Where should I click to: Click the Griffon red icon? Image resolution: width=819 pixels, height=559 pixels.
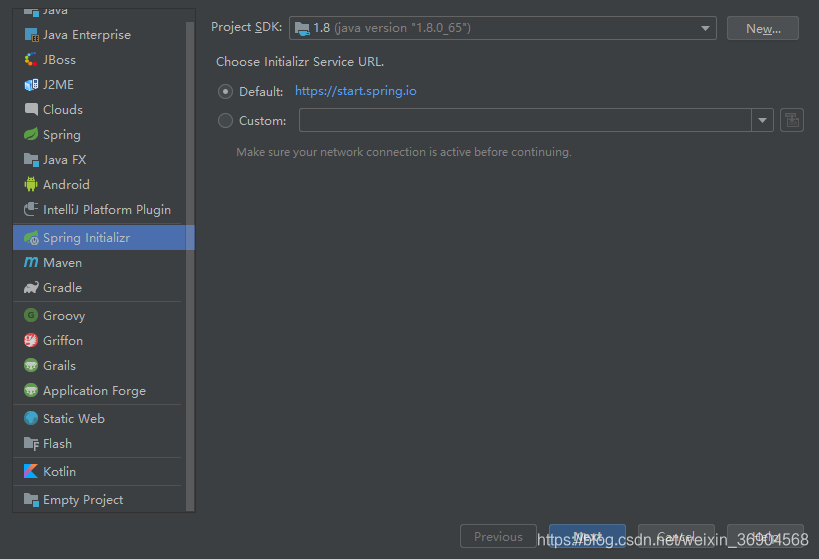click(31, 341)
